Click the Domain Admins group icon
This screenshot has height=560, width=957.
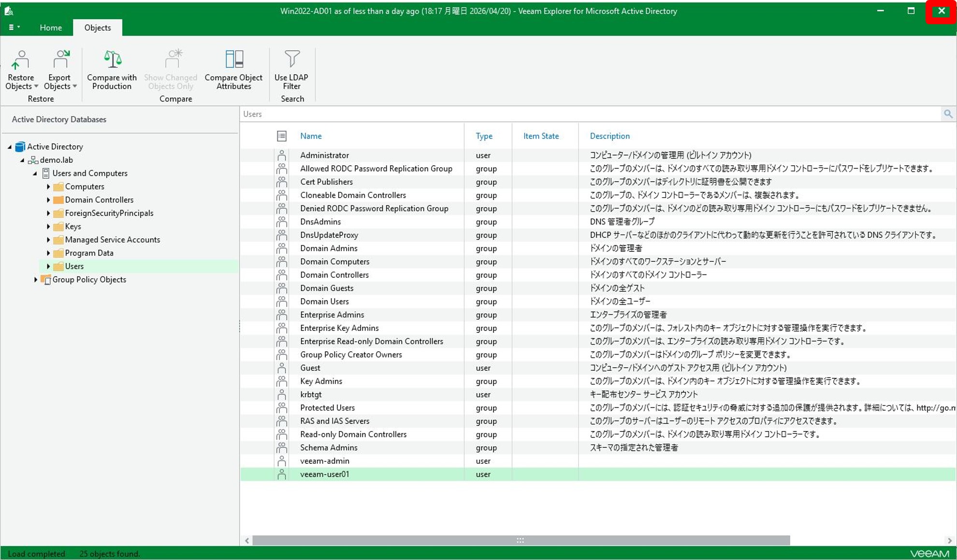click(x=282, y=248)
